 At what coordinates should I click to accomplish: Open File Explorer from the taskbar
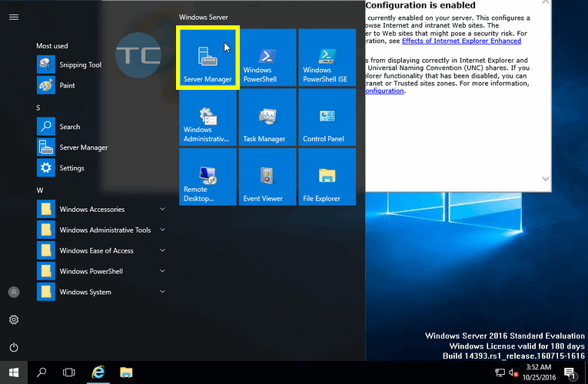(126, 372)
